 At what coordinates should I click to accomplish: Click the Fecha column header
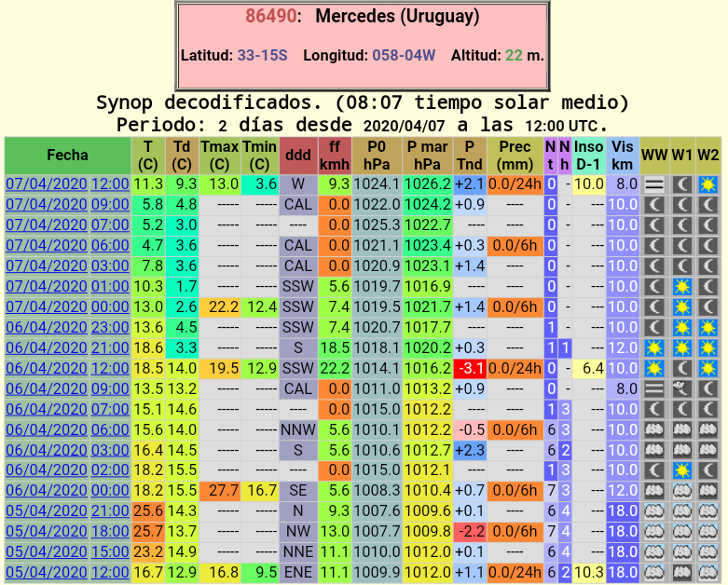tap(68, 156)
